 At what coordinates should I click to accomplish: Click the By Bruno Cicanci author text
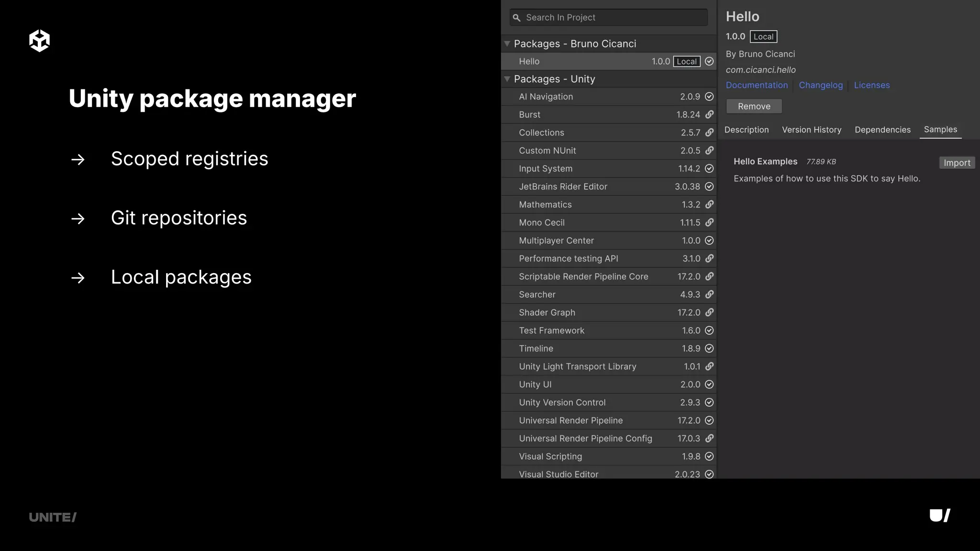pos(760,54)
